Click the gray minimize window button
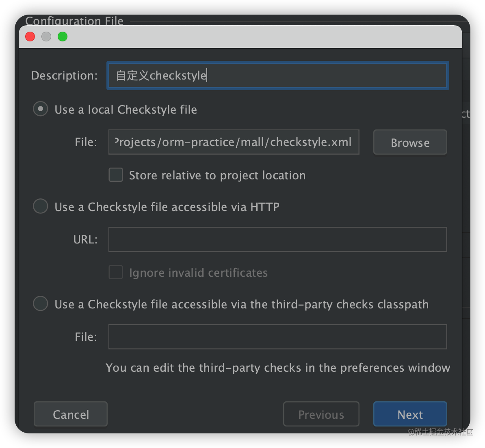Screen dimensions: 485x448 click(46, 37)
